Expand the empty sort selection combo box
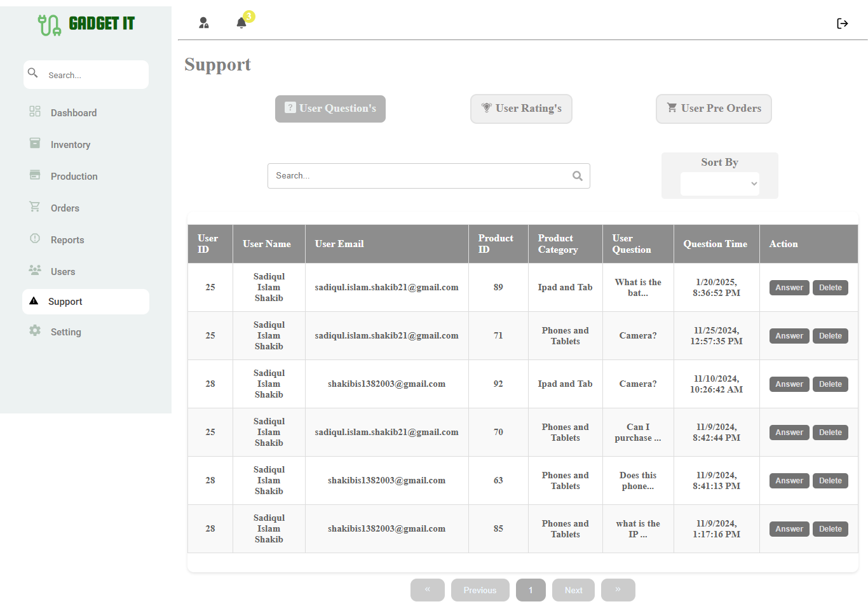This screenshot has height=611, width=868. [719, 184]
